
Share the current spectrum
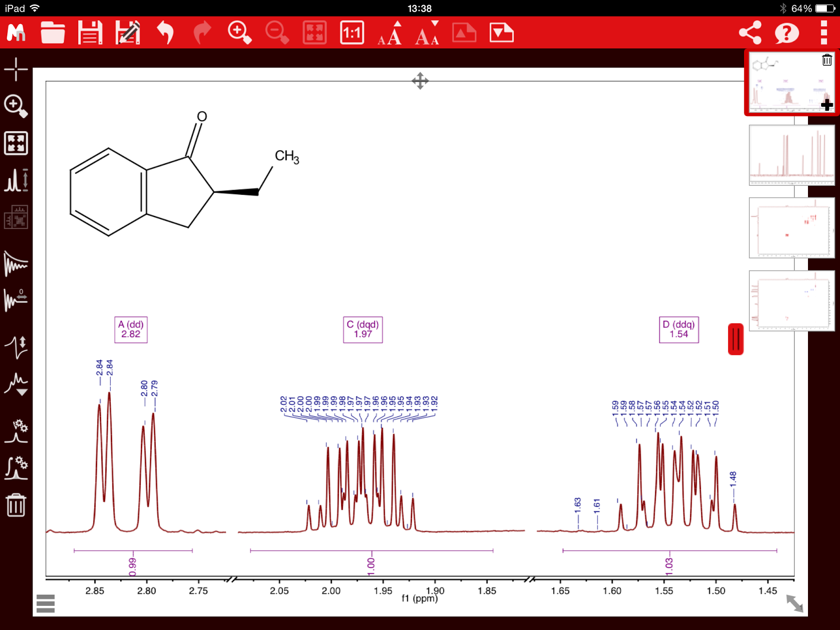(x=751, y=33)
